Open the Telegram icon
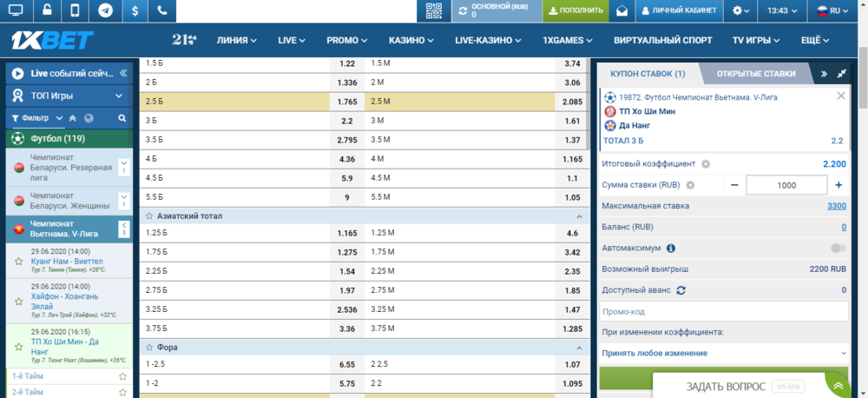This screenshot has width=868, height=398. (x=105, y=10)
